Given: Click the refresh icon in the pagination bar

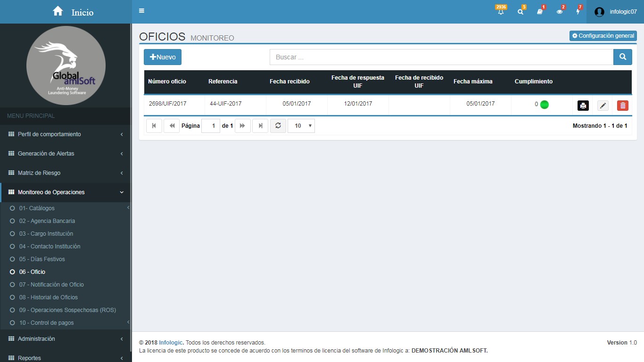Looking at the screenshot, I should tap(278, 126).
